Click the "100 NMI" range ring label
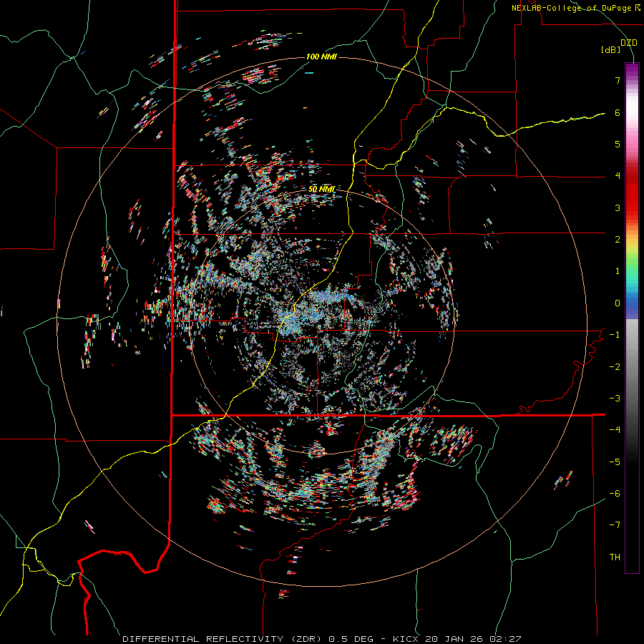The height and width of the screenshot is (644, 644). [321, 57]
